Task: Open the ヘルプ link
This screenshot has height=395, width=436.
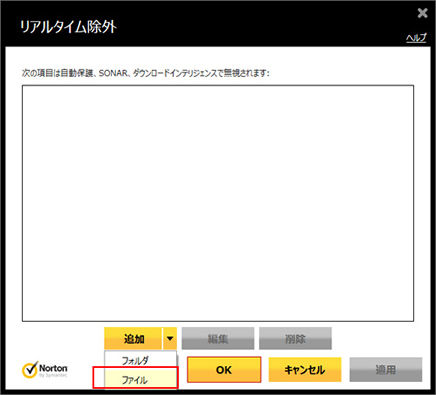Action: click(416, 38)
